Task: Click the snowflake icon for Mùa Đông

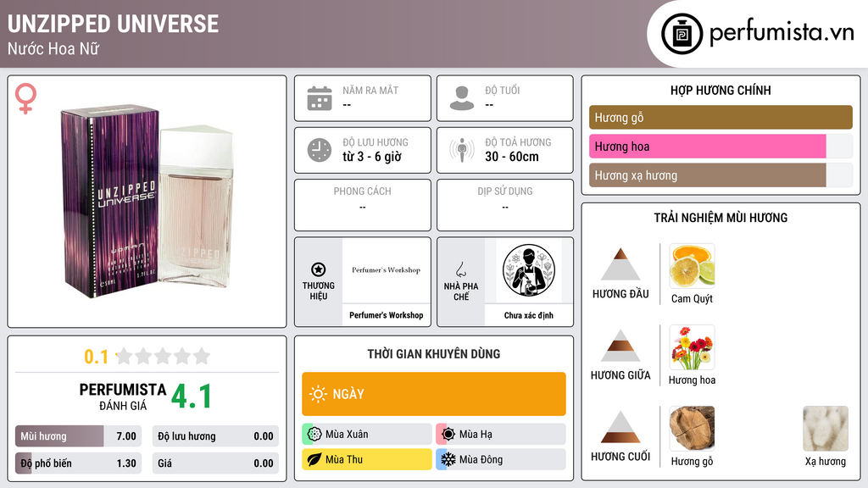Action: (x=448, y=459)
